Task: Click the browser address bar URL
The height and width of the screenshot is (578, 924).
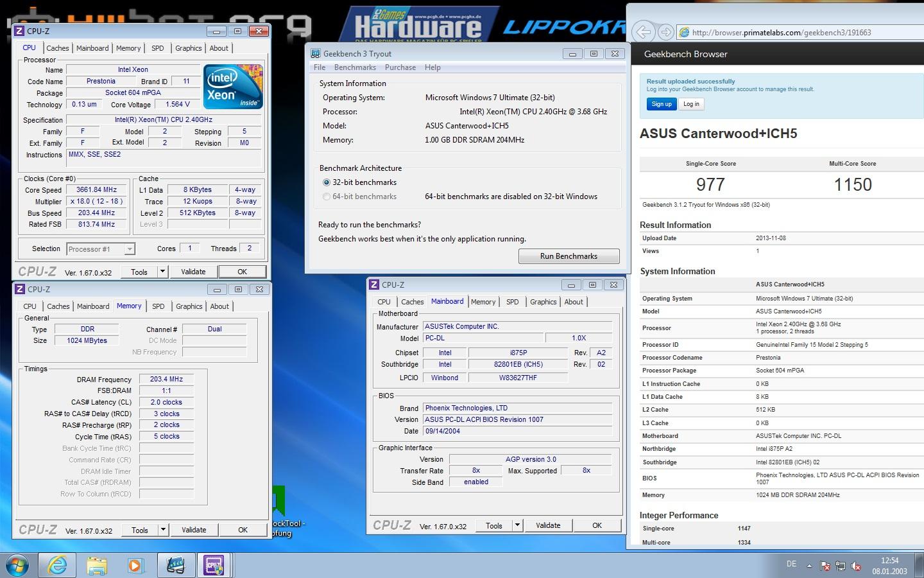Action: click(x=782, y=32)
